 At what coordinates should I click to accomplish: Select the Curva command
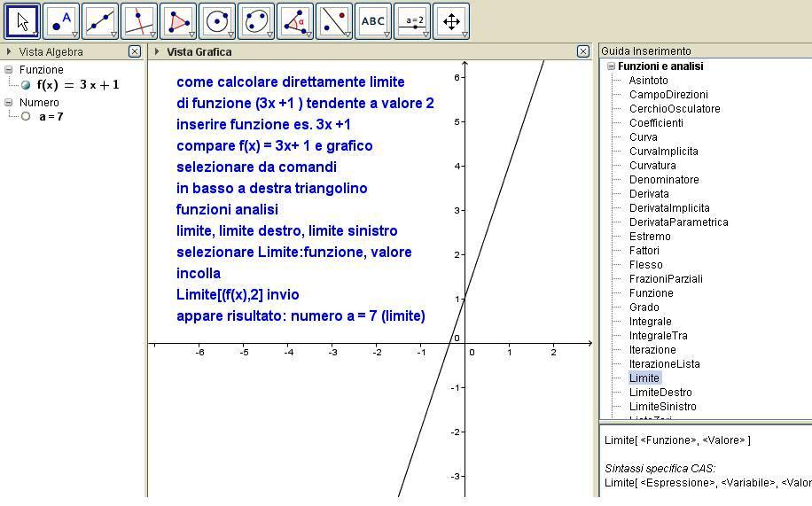point(644,137)
